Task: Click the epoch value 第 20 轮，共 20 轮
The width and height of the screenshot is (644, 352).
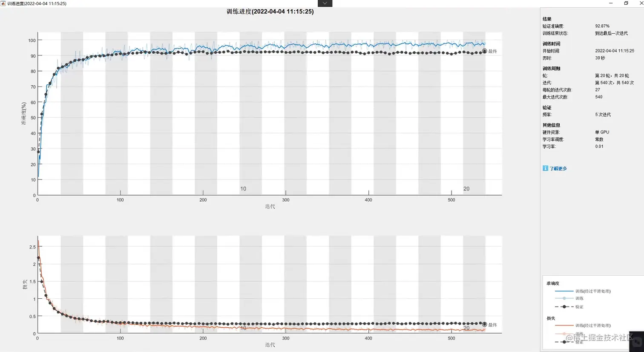Action: click(x=612, y=76)
